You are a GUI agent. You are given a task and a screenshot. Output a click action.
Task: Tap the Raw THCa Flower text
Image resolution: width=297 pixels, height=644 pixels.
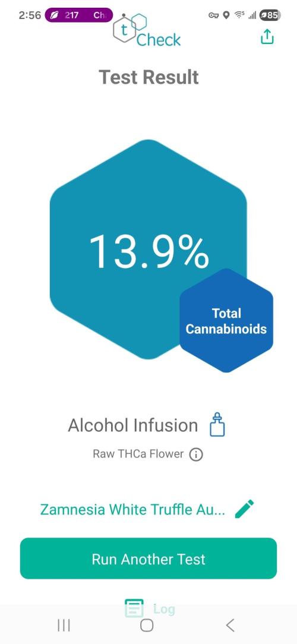click(138, 454)
